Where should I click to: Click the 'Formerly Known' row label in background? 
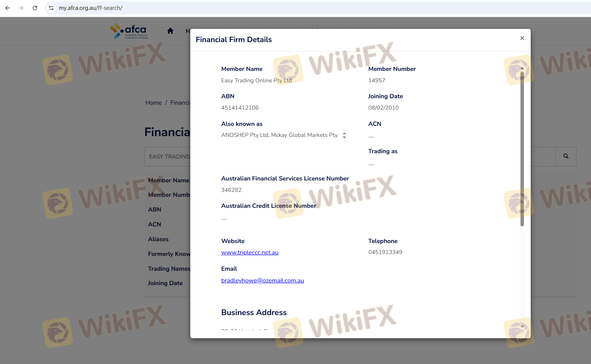169,254
